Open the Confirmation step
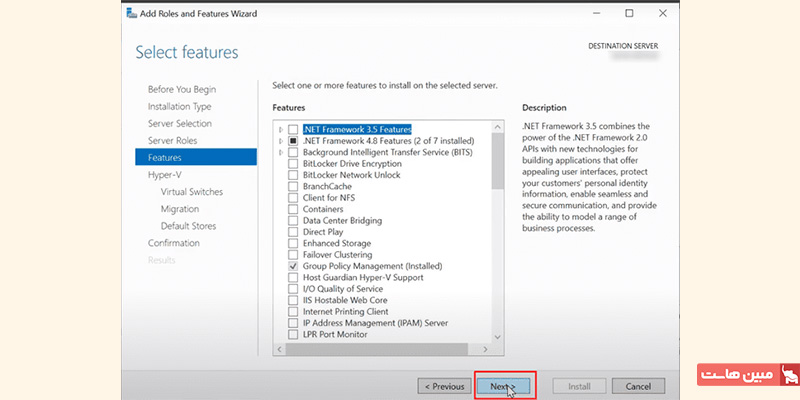800x400 pixels. (173, 243)
